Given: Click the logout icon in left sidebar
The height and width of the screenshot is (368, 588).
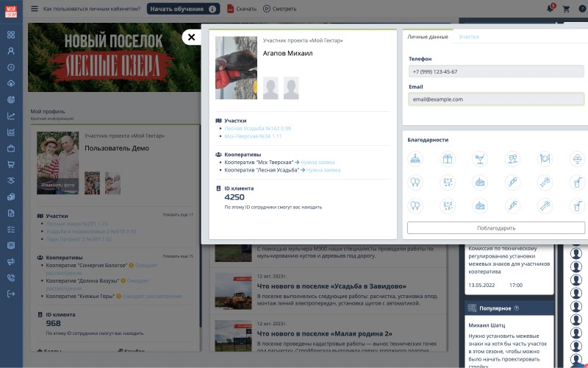Looking at the screenshot, I should coord(11,294).
